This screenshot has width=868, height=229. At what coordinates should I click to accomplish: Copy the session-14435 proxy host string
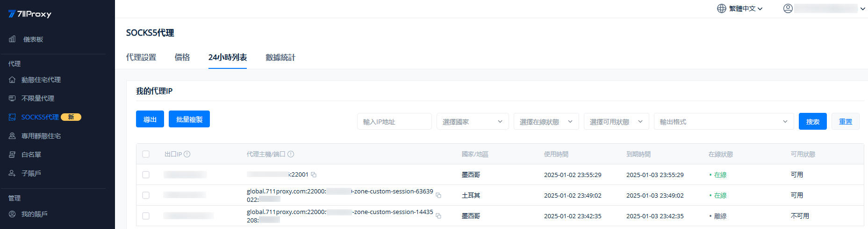[x=438, y=216]
